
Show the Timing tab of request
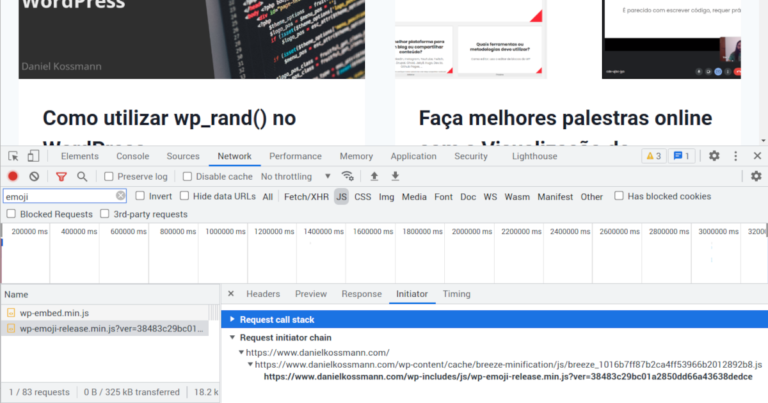point(456,294)
